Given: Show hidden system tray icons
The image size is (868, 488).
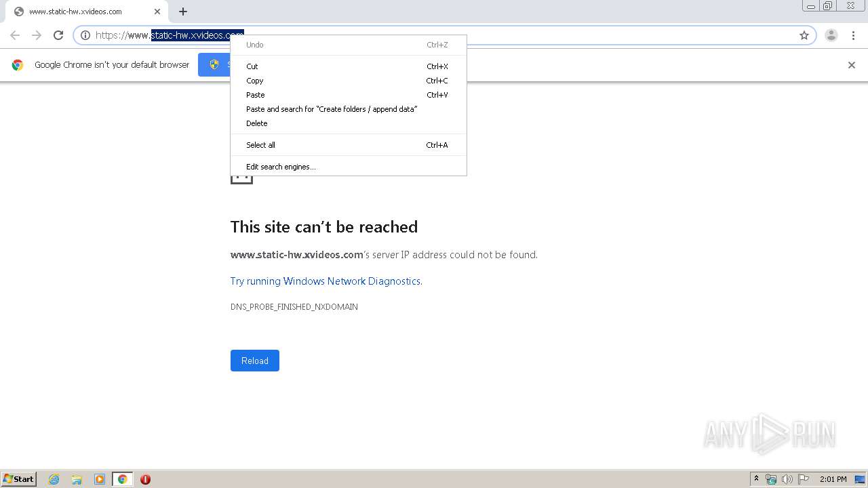Looking at the screenshot, I should point(757,479).
